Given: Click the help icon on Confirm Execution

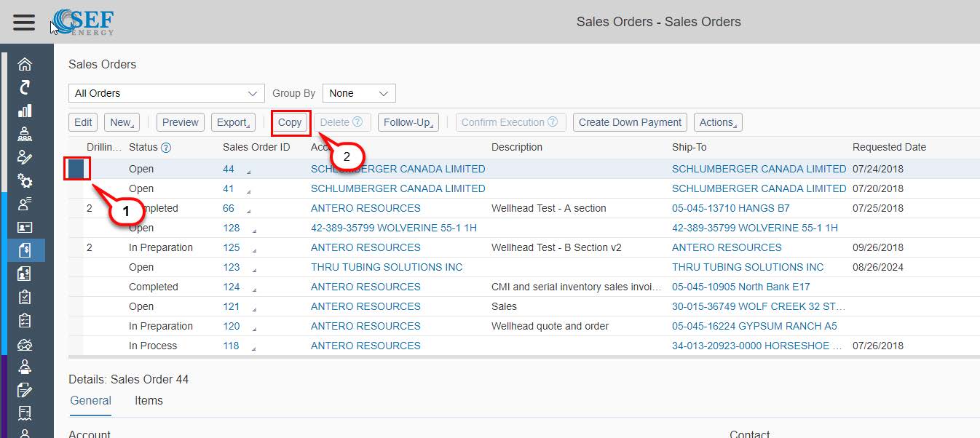Looking at the screenshot, I should [553, 122].
